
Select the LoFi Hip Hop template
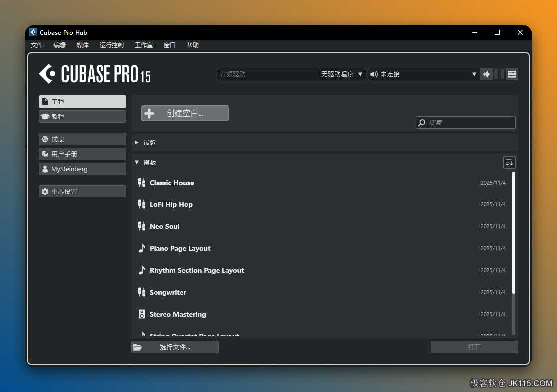click(x=322, y=204)
